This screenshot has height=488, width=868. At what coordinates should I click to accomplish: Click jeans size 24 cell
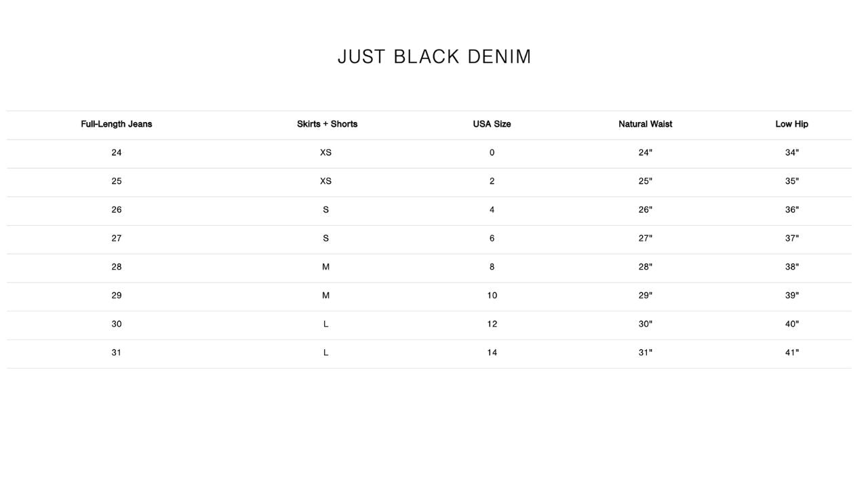(117, 152)
